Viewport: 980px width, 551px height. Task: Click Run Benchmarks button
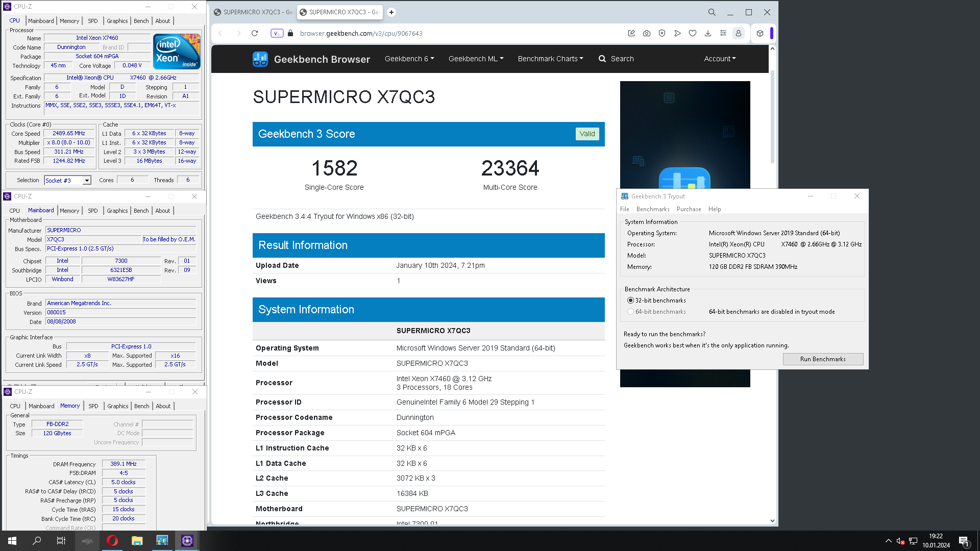click(823, 359)
